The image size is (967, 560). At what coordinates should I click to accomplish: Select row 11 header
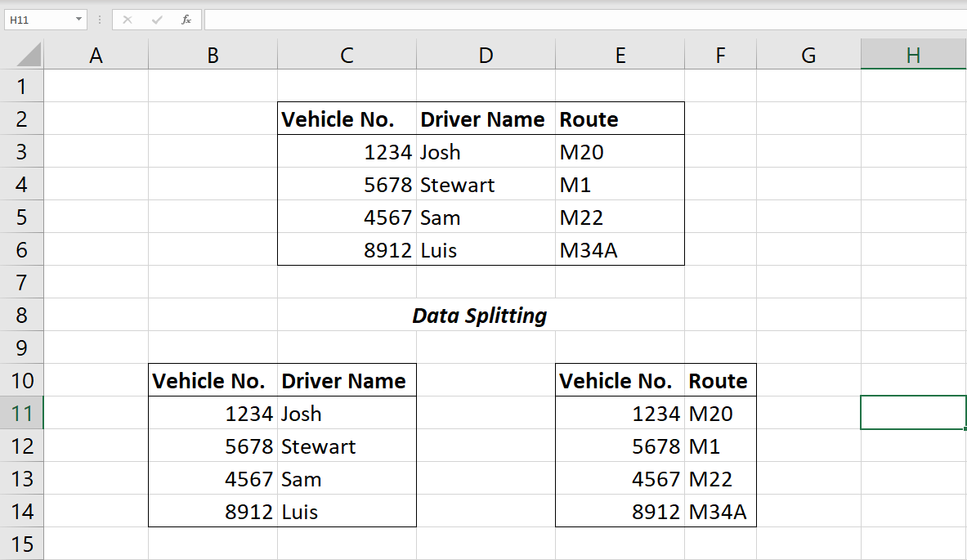(22, 414)
